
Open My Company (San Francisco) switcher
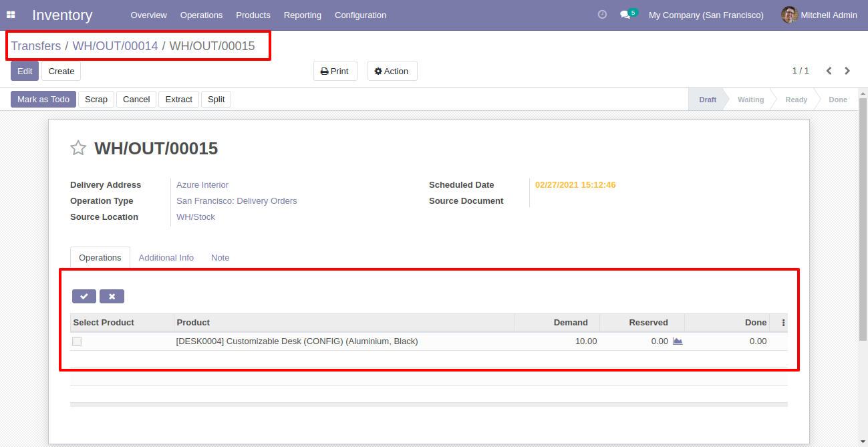click(706, 15)
